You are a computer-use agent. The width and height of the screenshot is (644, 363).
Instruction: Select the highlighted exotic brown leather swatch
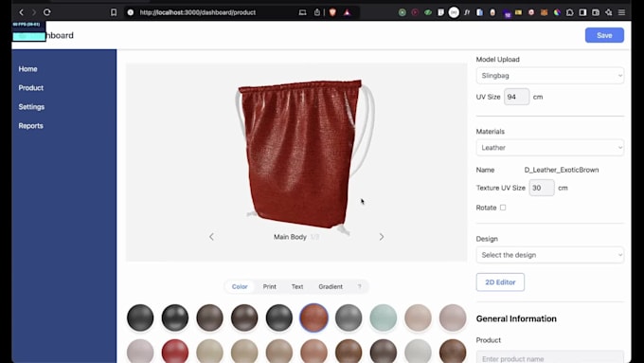tap(313, 318)
